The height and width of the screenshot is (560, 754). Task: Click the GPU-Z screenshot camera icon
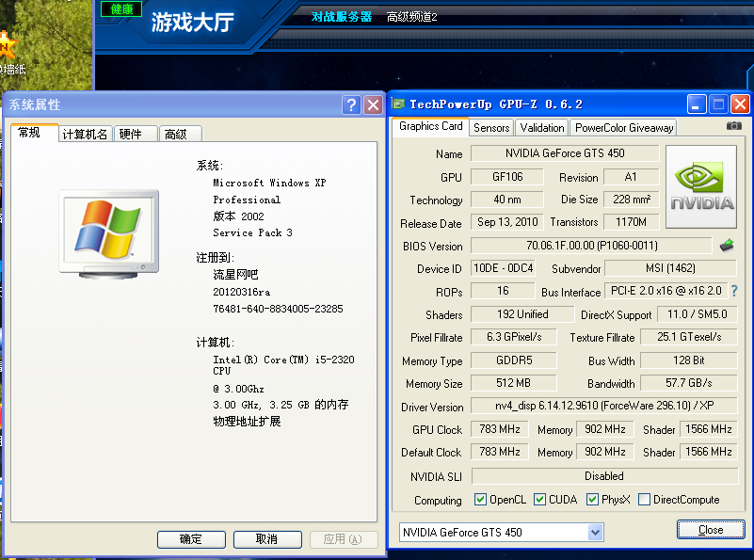pos(734,126)
